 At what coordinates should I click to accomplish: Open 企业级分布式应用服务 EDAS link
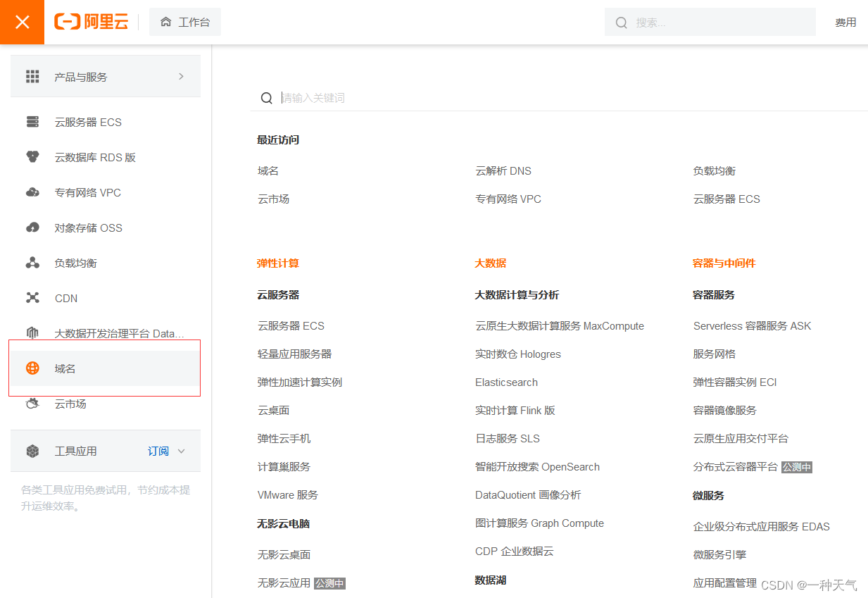pyautogui.click(x=761, y=526)
